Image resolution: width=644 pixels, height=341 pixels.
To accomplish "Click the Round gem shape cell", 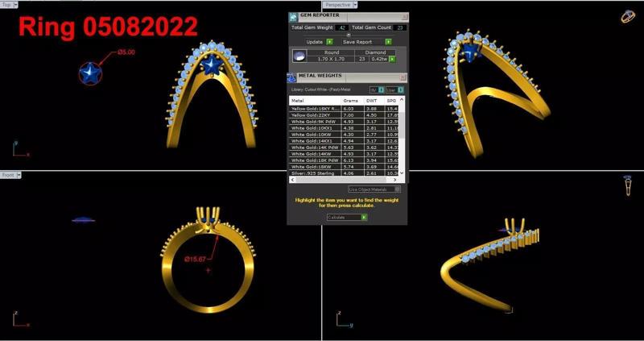I will tap(331, 52).
